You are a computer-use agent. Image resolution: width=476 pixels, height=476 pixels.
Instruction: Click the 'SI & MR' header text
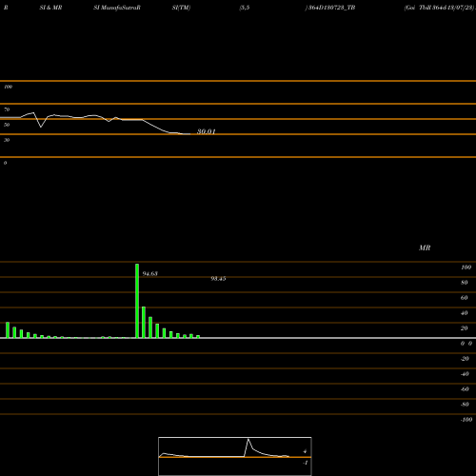coord(50,8)
